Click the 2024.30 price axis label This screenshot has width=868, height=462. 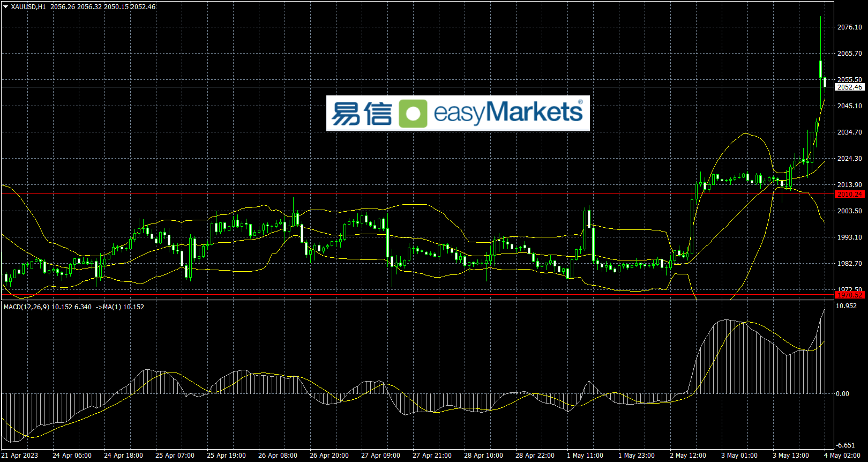[x=850, y=159]
